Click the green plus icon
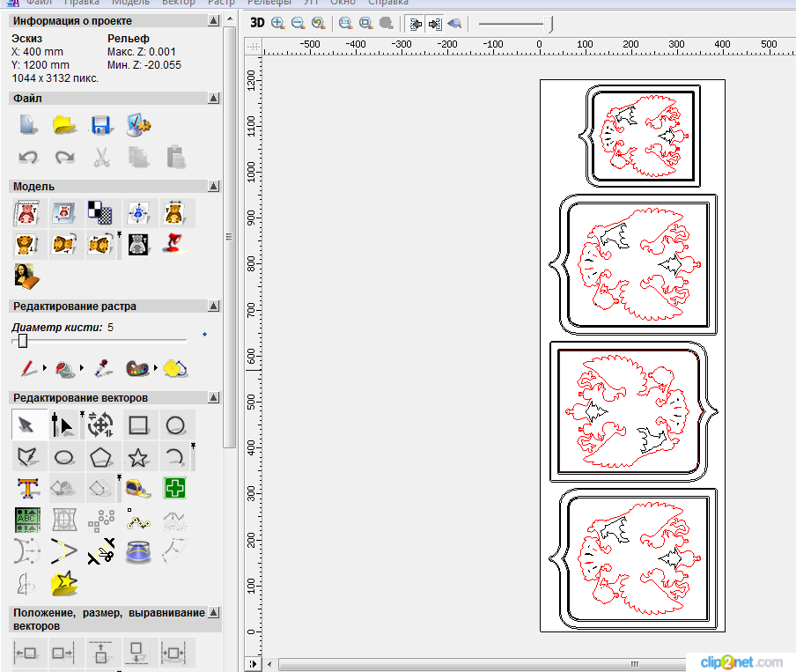The height and width of the screenshot is (672, 796). (174, 489)
